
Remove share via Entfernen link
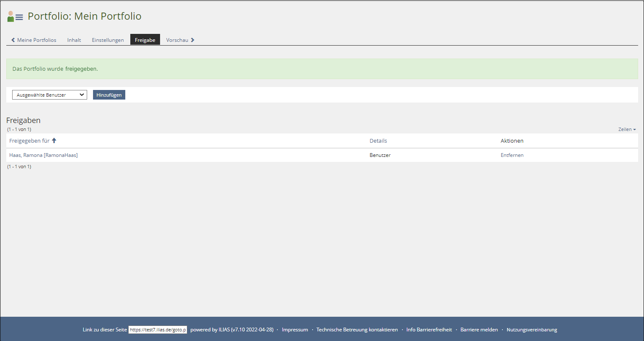tap(512, 155)
